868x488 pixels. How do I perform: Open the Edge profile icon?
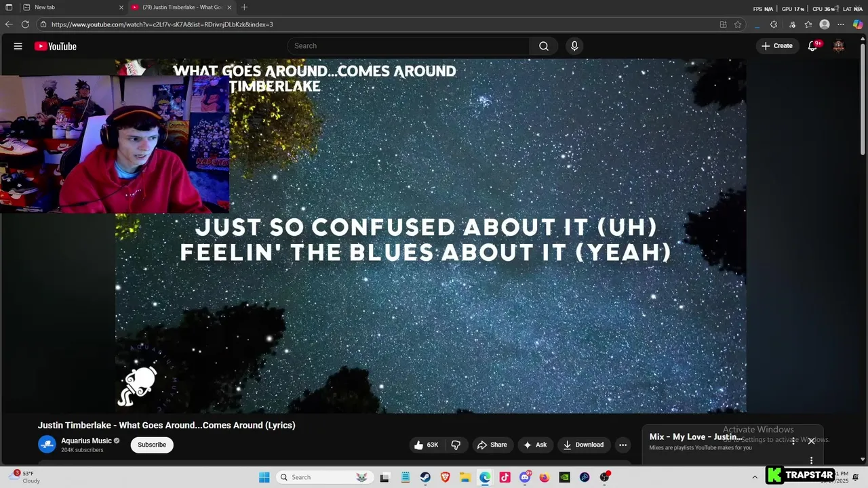[x=825, y=24]
